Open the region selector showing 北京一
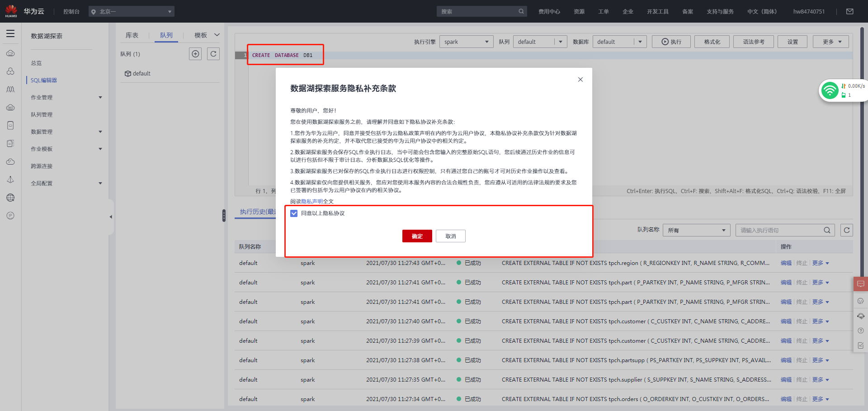 click(x=132, y=11)
